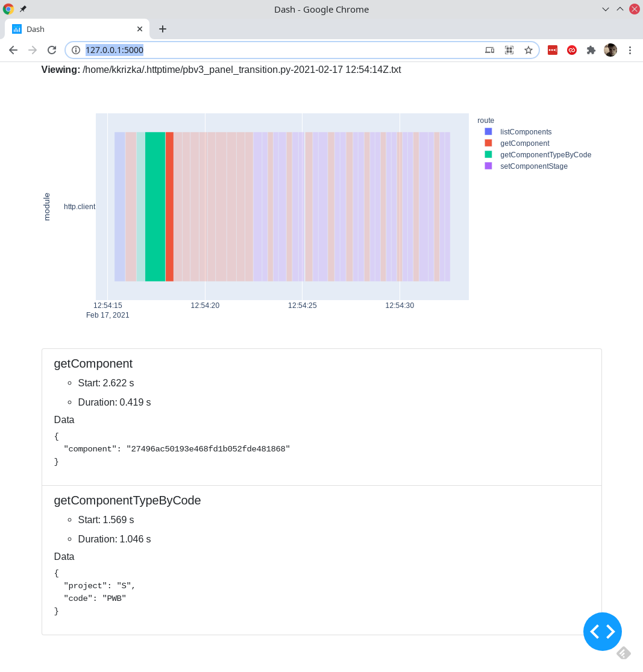643x672 pixels.
Task: Click the blue Dash callbacks debug button
Action: pos(603,632)
